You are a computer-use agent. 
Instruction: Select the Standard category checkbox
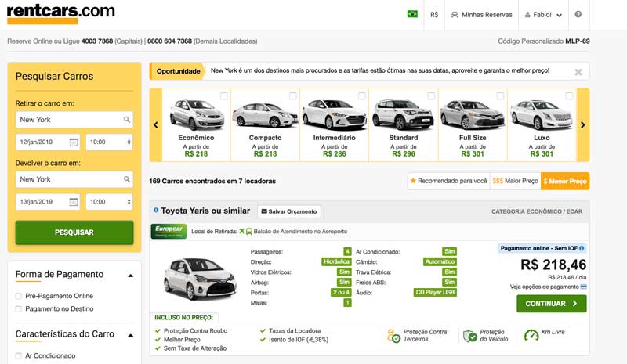click(431, 96)
